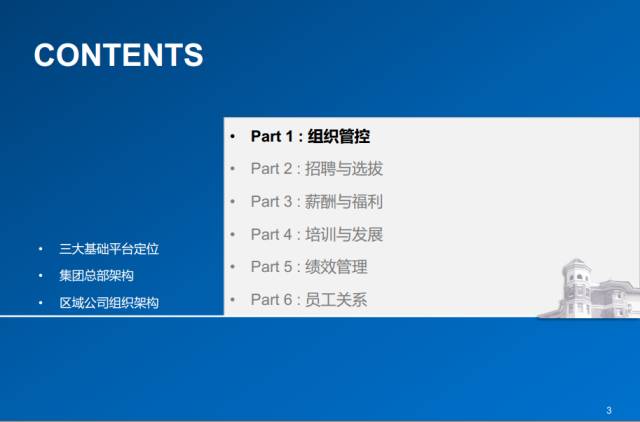Select 'Part 3 : 薪酬与福利' entry
The height and width of the screenshot is (422, 640).
click(x=317, y=202)
